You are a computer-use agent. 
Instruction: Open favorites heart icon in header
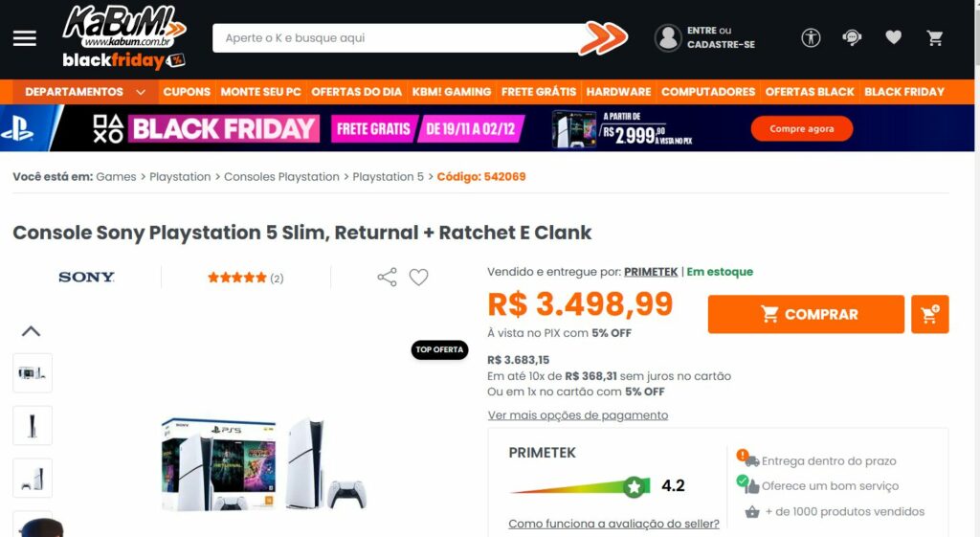[893, 38]
